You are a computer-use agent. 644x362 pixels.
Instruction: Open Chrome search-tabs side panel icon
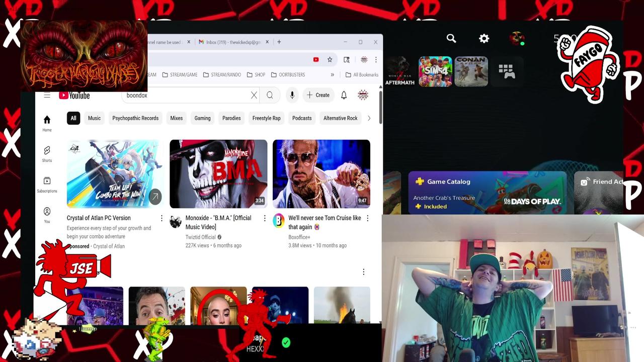tap(347, 59)
